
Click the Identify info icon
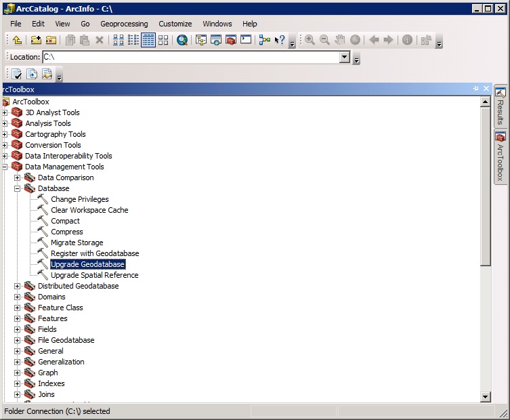(407, 40)
